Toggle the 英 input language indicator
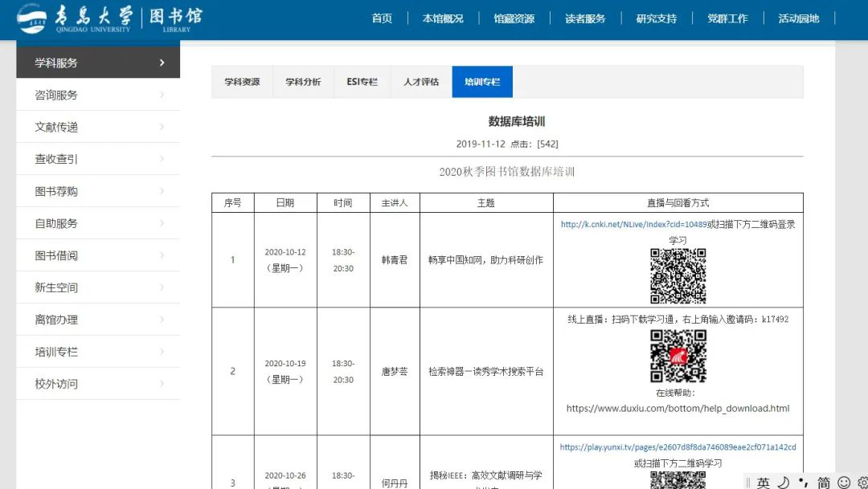868x489 pixels. click(x=764, y=483)
